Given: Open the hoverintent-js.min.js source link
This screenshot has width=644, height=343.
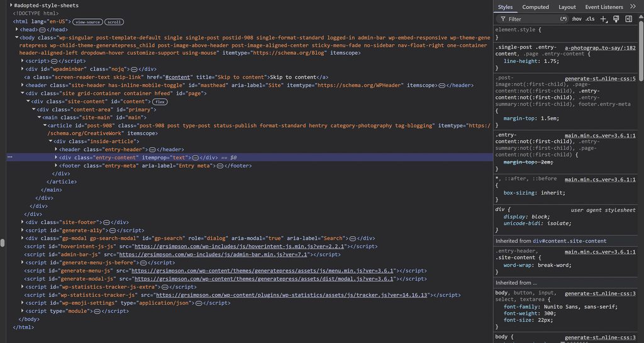Looking at the screenshot, I should point(240,247).
